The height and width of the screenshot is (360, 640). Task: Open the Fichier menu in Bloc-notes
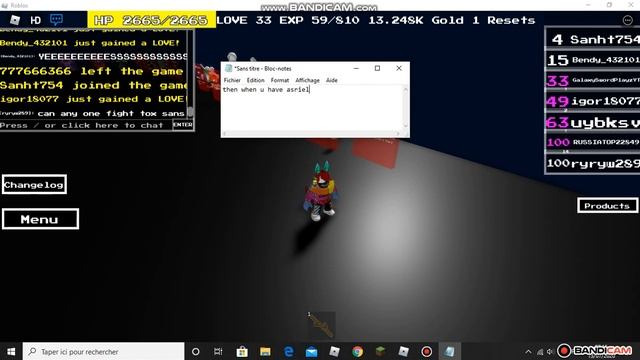(232, 80)
